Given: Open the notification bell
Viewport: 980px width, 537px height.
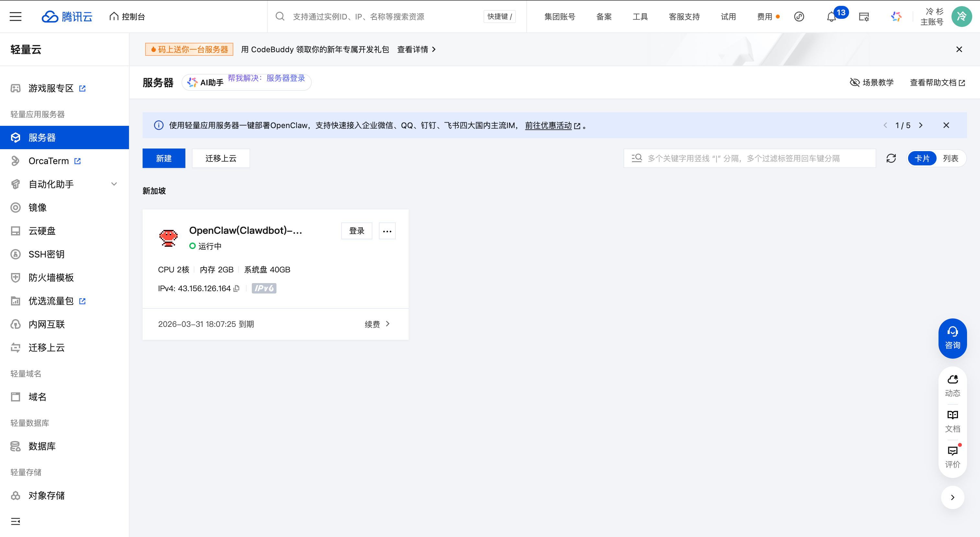Looking at the screenshot, I should (x=831, y=16).
